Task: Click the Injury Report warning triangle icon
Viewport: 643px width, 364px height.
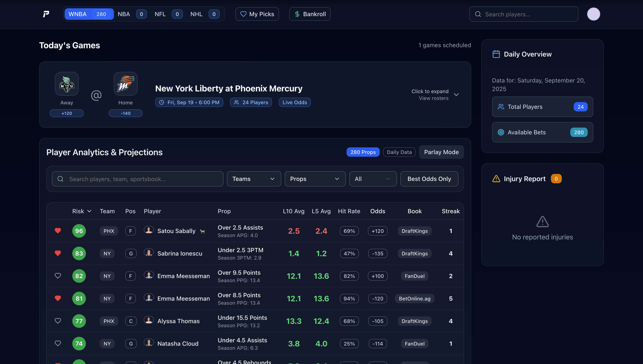Action: point(496,179)
